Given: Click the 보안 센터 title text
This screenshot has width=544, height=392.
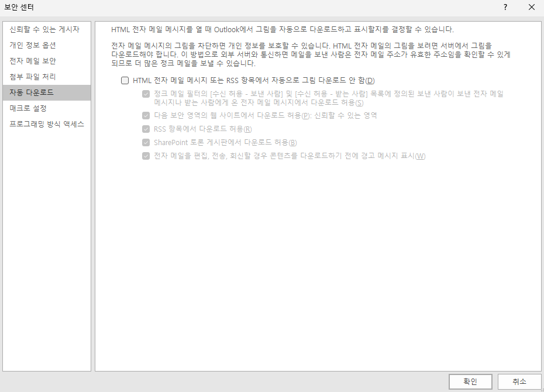Looking at the screenshot, I should (x=19, y=7).
